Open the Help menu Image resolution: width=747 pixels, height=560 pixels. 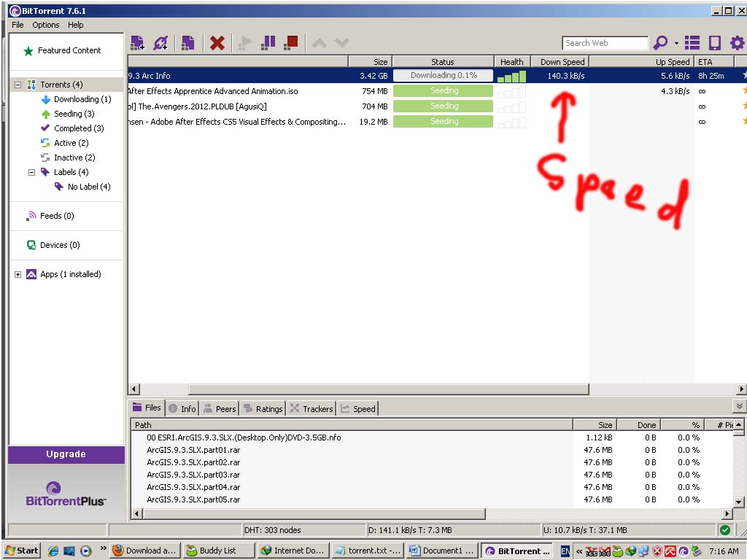75,25
